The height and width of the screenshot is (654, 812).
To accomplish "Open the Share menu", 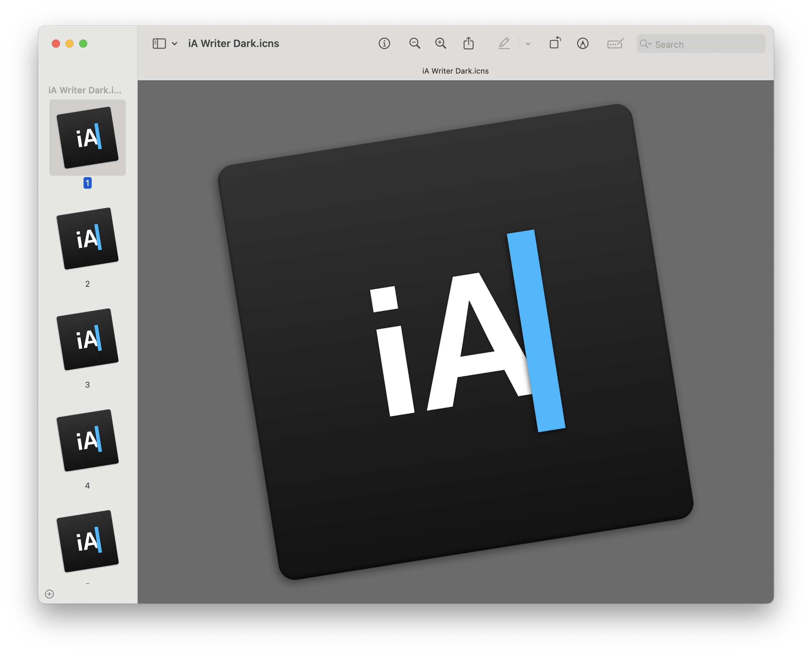I will pos(468,44).
